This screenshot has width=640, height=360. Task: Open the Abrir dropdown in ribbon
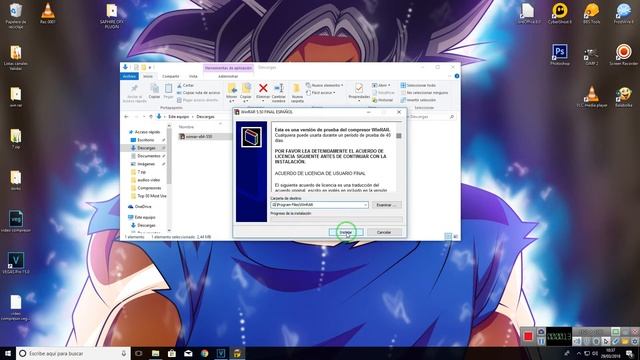coord(381,85)
